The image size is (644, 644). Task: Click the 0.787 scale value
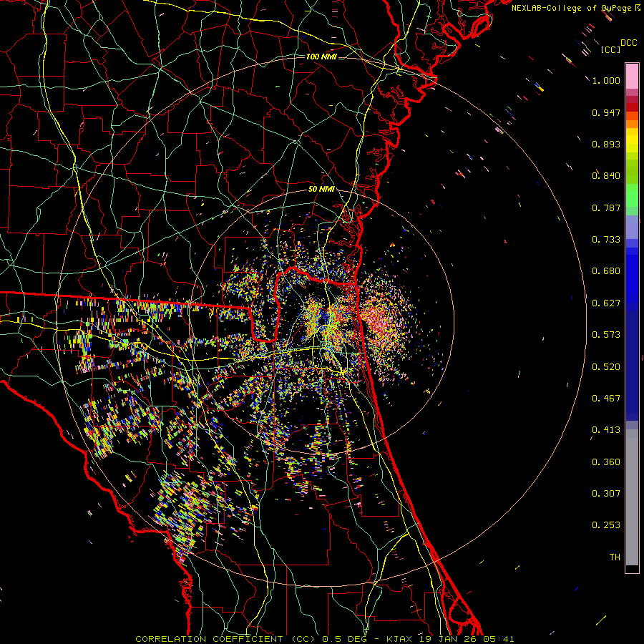point(606,208)
